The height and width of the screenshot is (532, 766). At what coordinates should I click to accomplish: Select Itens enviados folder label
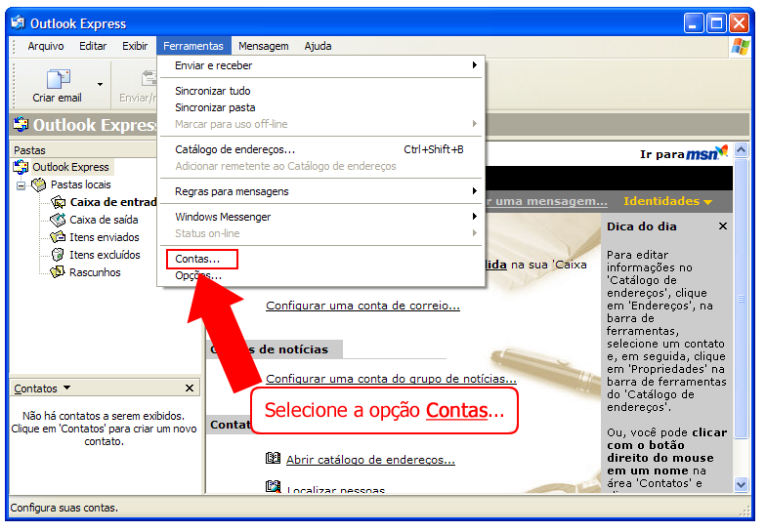coord(104,237)
